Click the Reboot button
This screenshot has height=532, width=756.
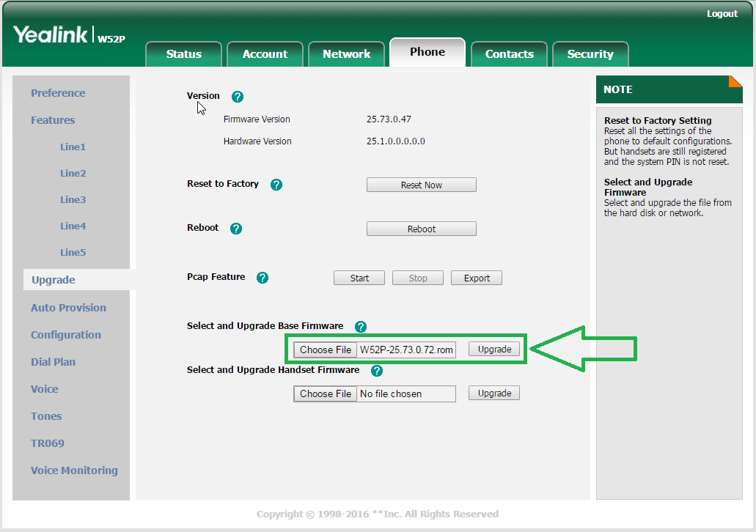coord(422,229)
